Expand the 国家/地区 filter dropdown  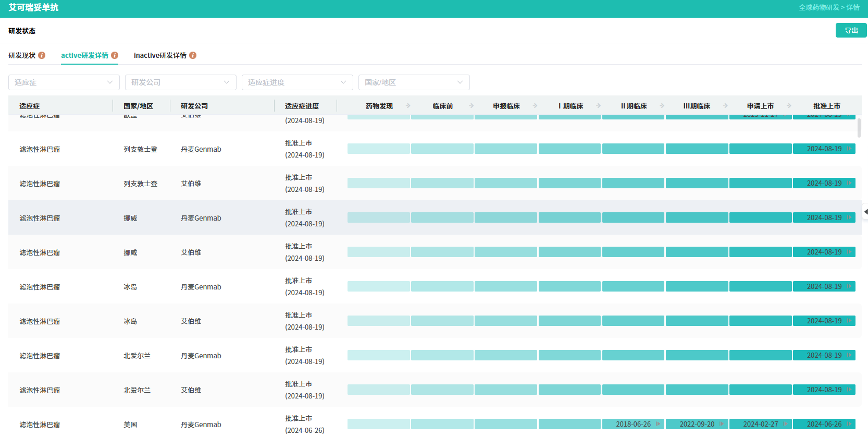coord(414,82)
